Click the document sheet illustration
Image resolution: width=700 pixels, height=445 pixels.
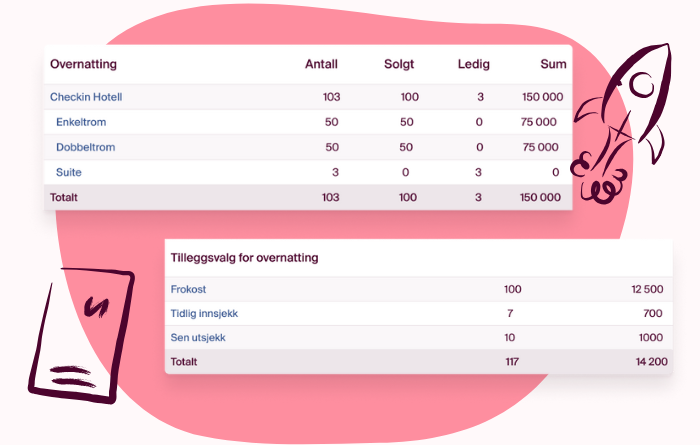point(82,336)
